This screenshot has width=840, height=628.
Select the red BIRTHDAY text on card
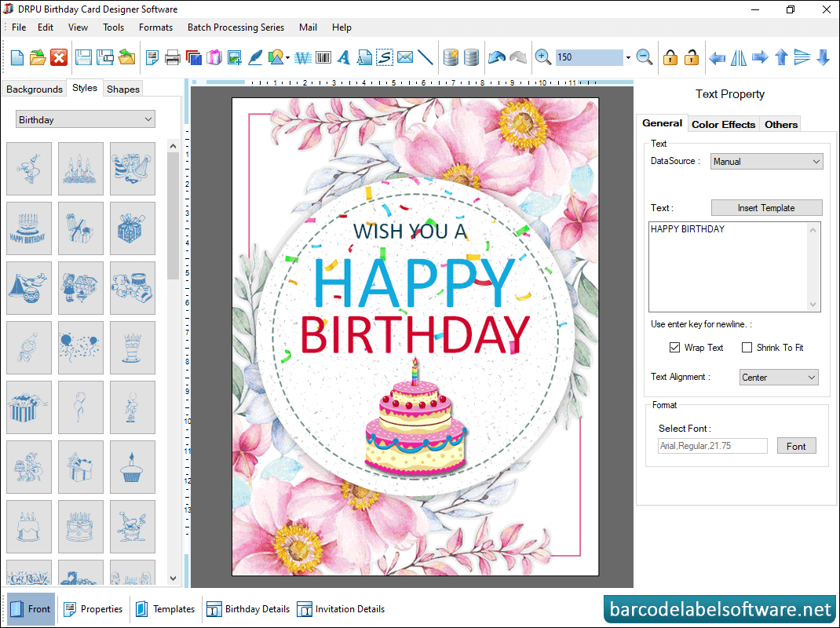click(x=415, y=334)
